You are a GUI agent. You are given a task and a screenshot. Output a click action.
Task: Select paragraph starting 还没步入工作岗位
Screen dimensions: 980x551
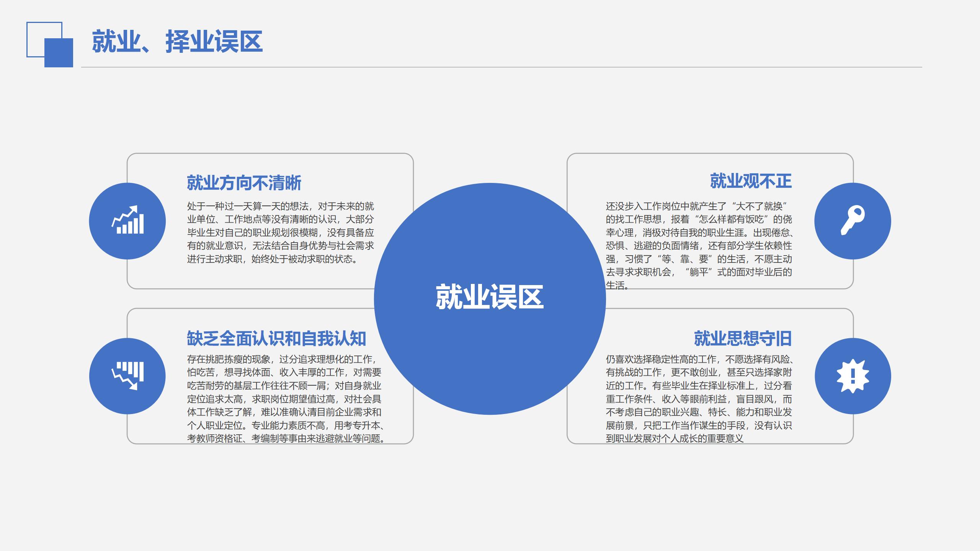pyautogui.click(x=699, y=246)
